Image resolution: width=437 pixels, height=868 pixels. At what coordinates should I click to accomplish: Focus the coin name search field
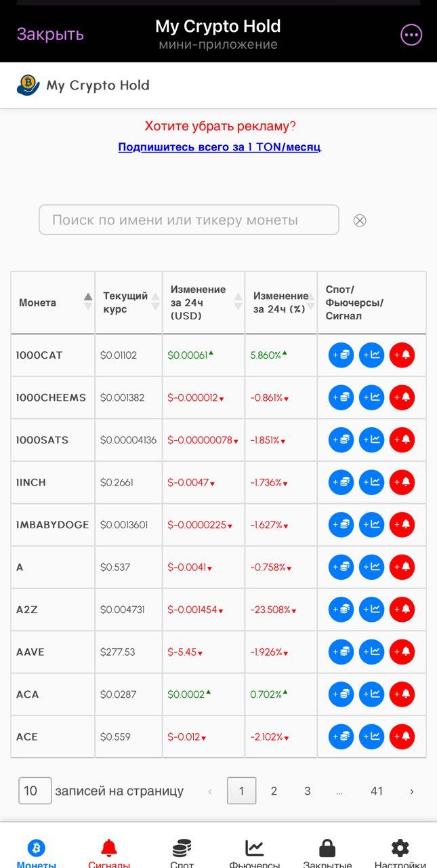coord(188,220)
